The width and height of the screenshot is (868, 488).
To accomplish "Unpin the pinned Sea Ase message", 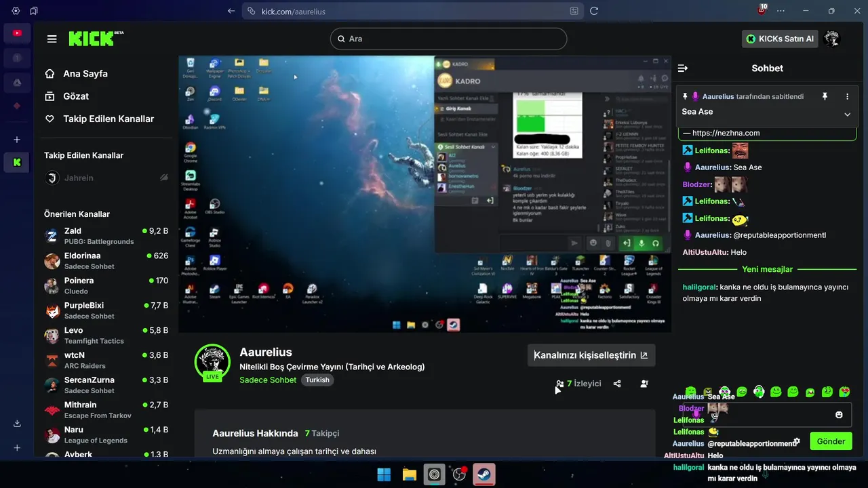I will [825, 97].
